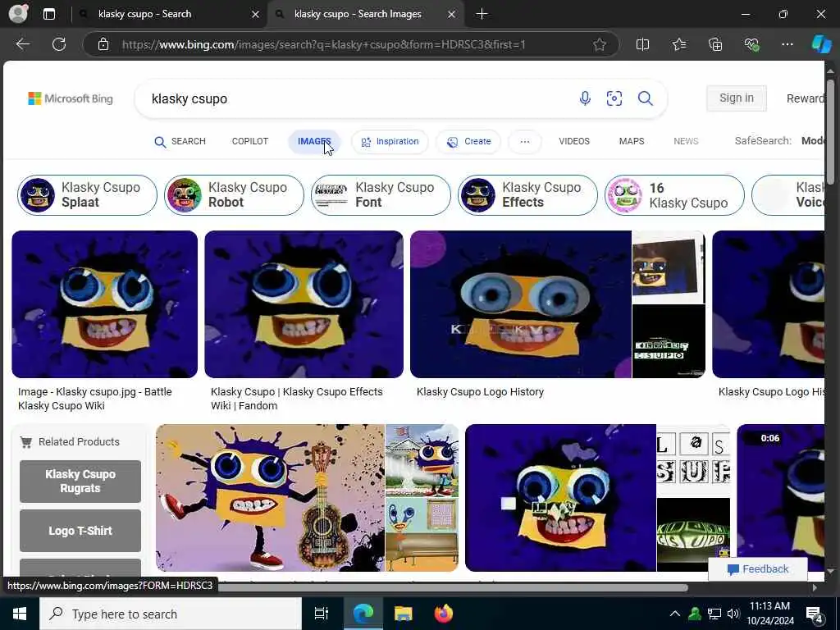Open 'Image - Klasky csupo.jpg - Battle' link
The image size is (840, 630).
click(x=95, y=399)
